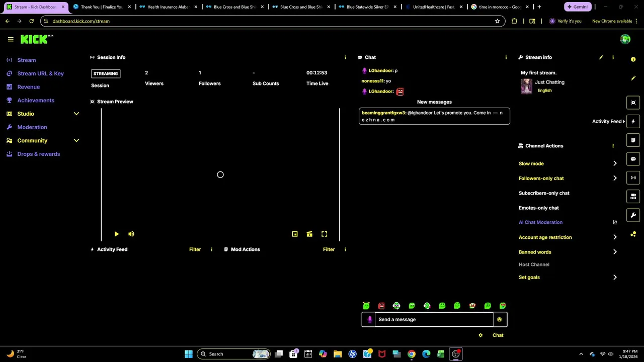Insert the angry red emote
Screen dimensions: 644x362
click(x=381, y=306)
